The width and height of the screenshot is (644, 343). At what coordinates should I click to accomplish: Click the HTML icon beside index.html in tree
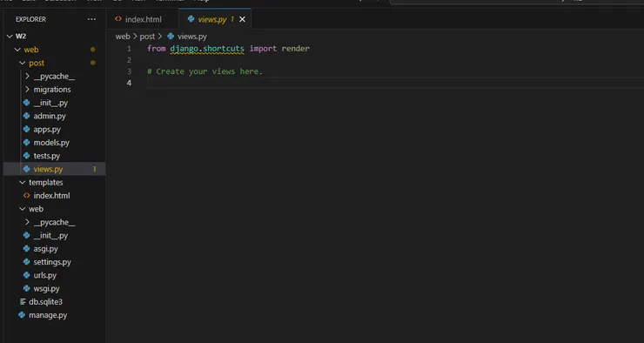(x=27, y=196)
